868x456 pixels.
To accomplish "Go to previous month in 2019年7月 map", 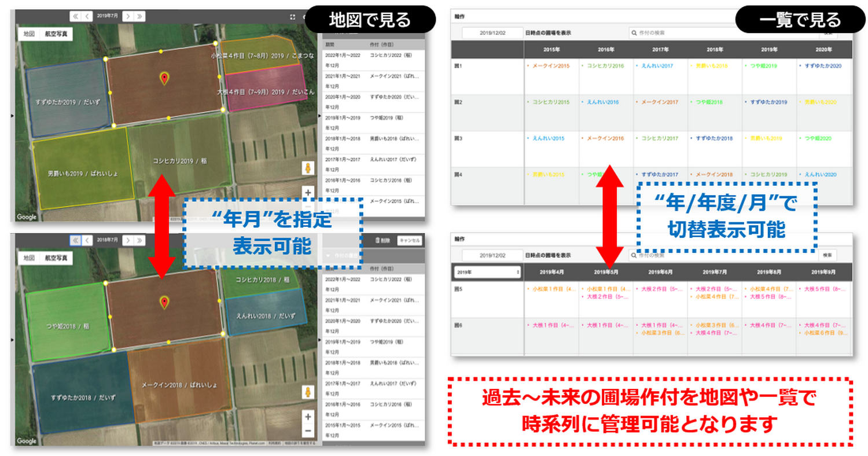I will [x=87, y=17].
